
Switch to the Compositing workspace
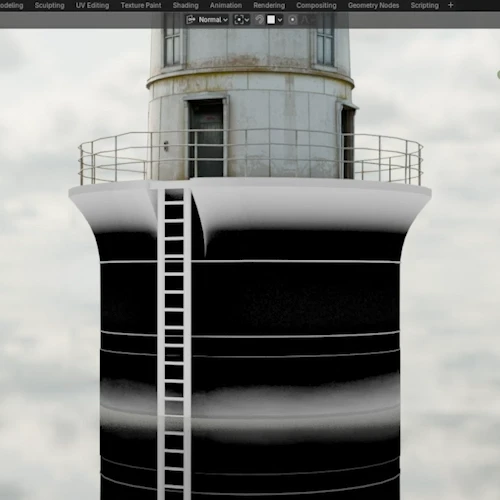[x=316, y=5]
